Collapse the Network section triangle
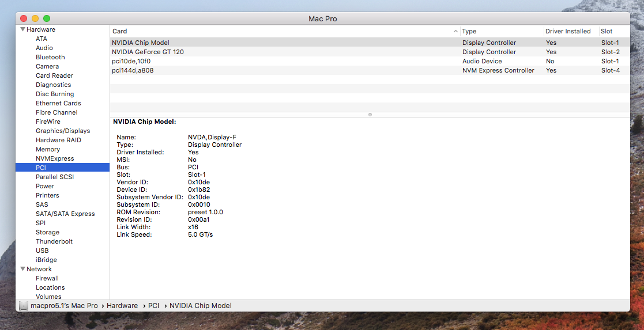644x330 pixels. pyautogui.click(x=22, y=269)
